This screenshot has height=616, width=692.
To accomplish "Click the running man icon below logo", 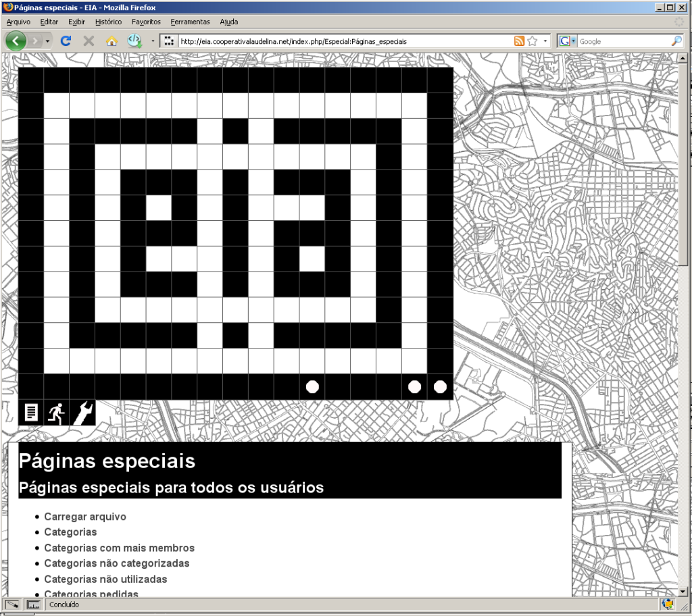I will (57, 413).
